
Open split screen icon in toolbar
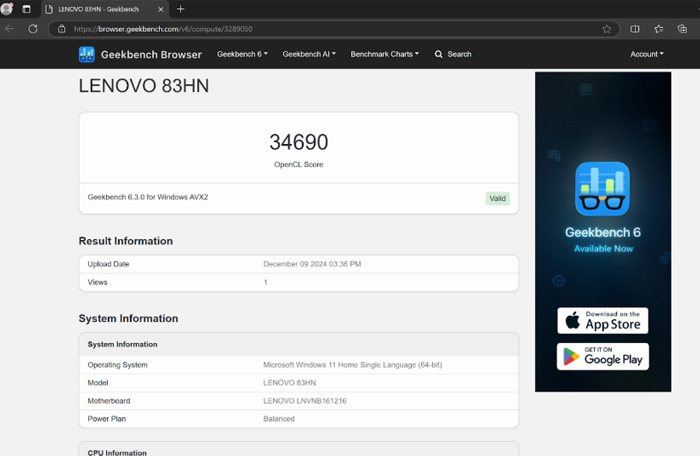[634, 29]
